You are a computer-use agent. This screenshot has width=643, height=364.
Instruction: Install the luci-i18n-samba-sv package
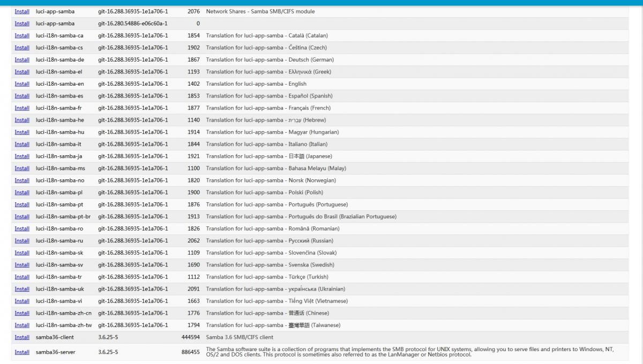point(22,264)
